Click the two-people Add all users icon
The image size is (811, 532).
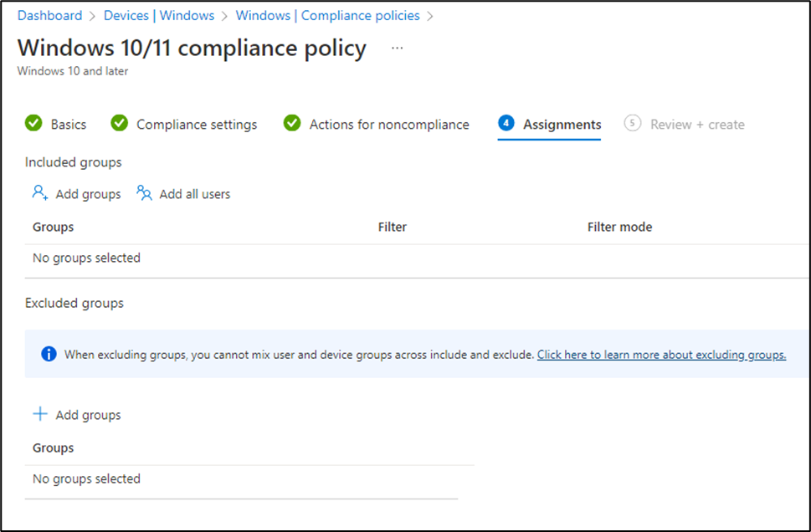point(144,193)
